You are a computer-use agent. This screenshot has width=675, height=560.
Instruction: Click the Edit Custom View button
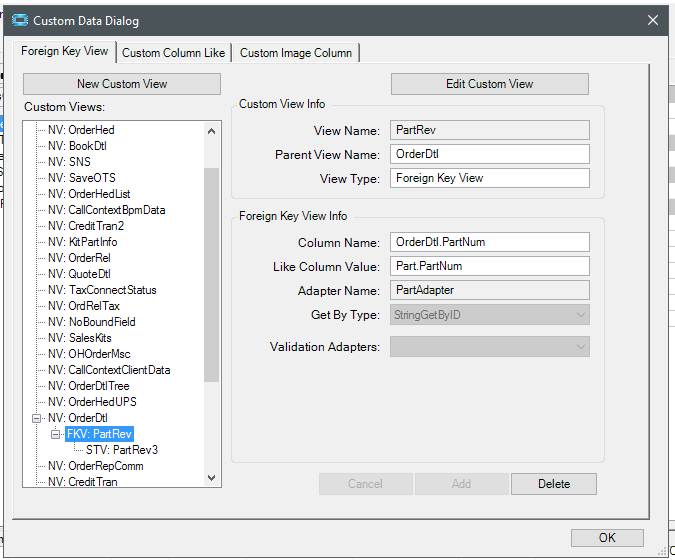coord(489,84)
